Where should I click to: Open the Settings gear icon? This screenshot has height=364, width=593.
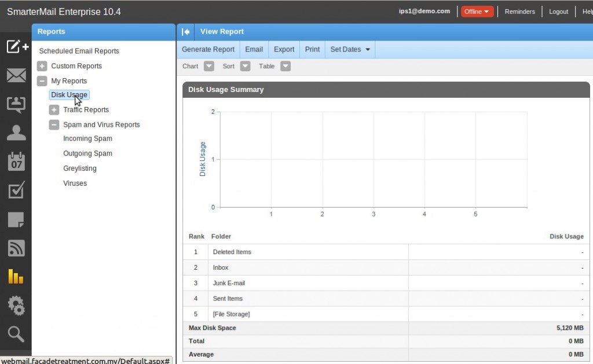tap(16, 306)
